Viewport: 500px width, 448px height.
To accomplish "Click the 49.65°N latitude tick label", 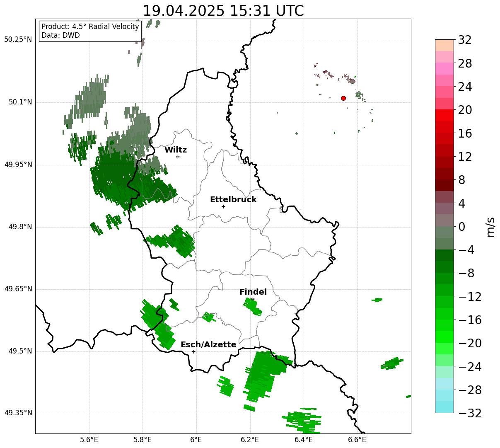I will coord(18,289).
